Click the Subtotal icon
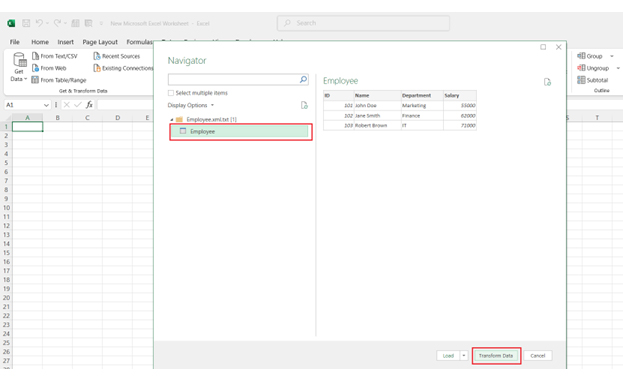Viewport: 623px width, 381px height. pos(581,80)
